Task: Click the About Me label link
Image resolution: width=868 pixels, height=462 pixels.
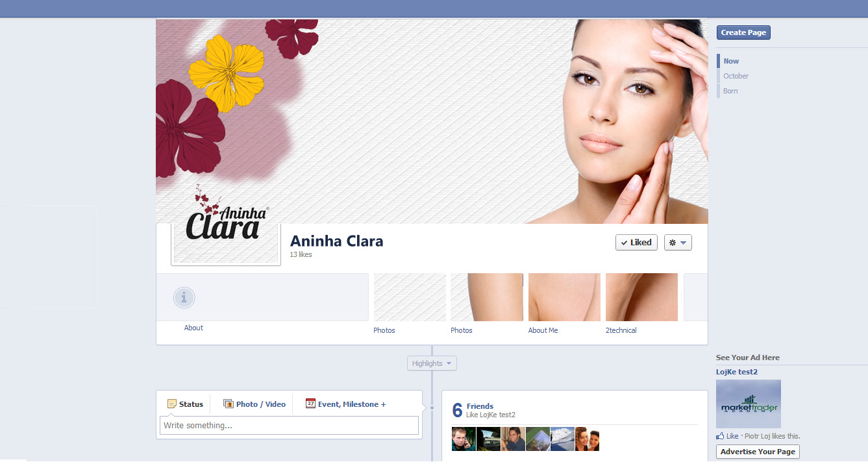Action: 543,330
